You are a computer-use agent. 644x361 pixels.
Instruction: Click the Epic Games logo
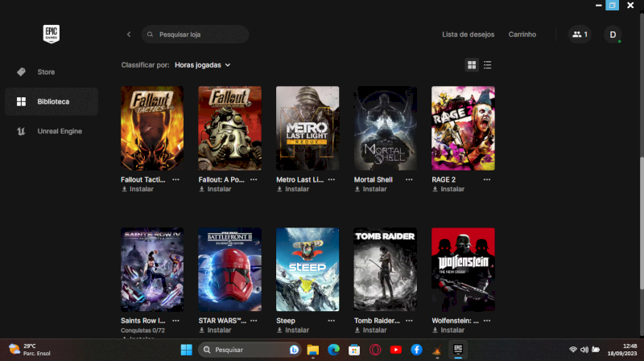pyautogui.click(x=52, y=34)
